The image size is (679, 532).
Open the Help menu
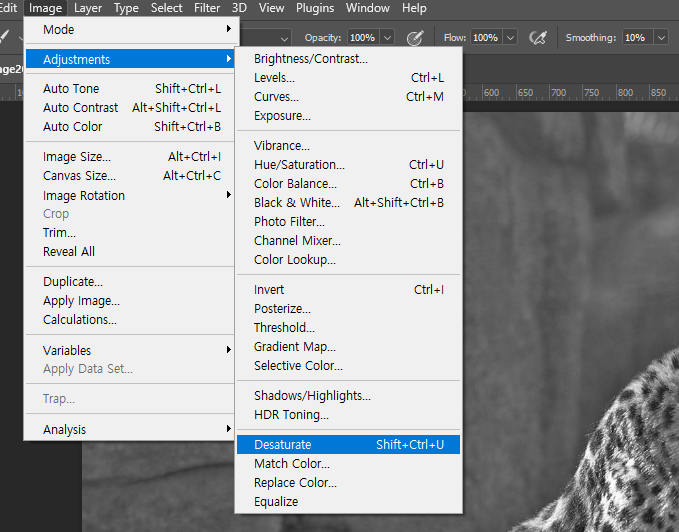click(x=414, y=8)
